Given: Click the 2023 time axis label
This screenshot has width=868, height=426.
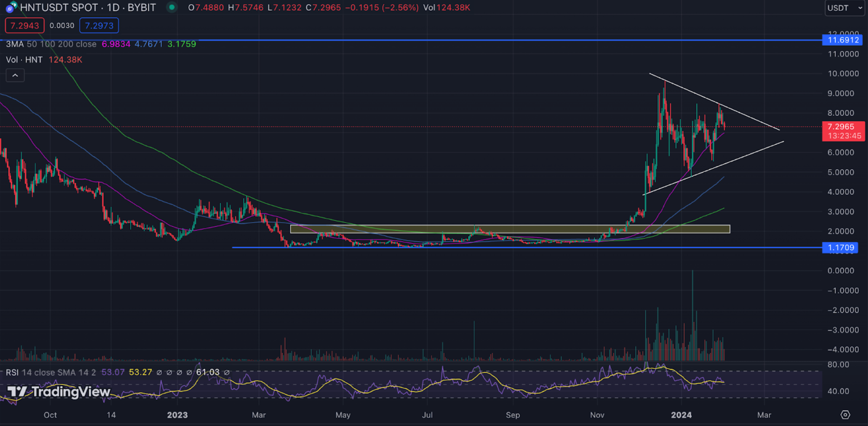Looking at the screenshot, I should (178, 415).
